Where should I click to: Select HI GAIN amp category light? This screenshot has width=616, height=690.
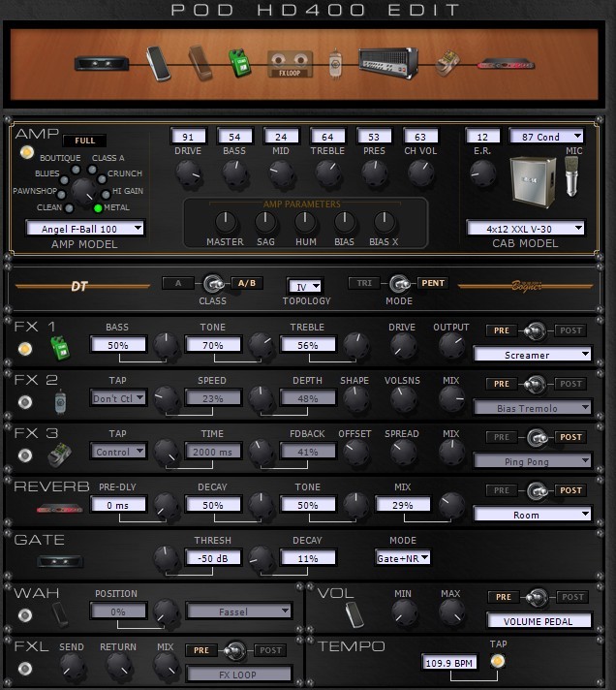[106, 194]
